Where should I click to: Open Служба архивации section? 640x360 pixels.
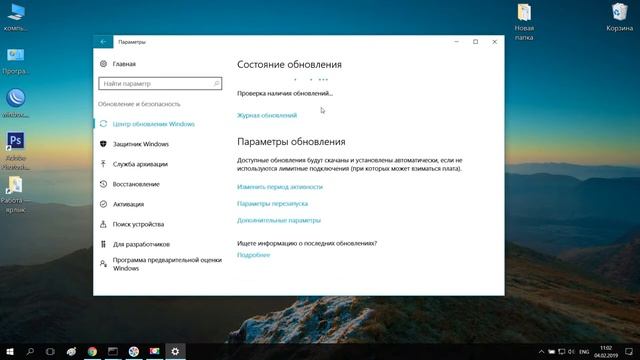pos(140,164)
